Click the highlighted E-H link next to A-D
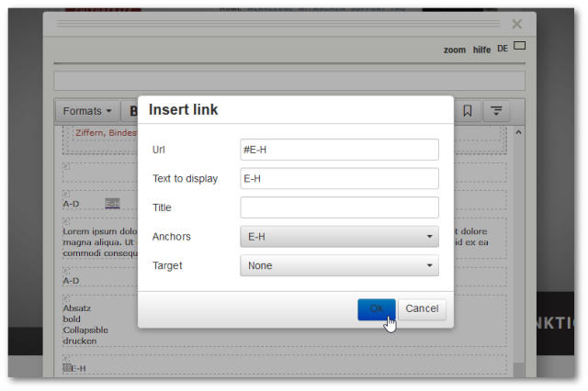The height and width of the screenshot is (391, 588). [112, 204]
